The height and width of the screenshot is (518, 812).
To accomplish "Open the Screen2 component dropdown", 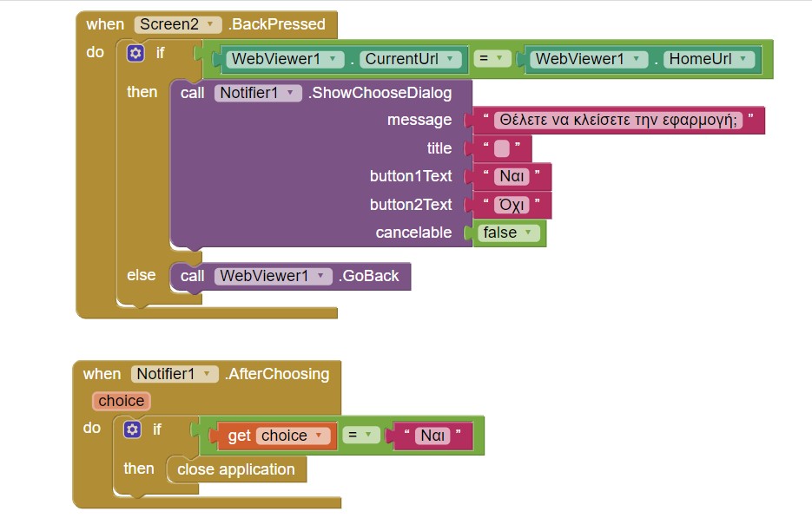I will coord(208,25).
